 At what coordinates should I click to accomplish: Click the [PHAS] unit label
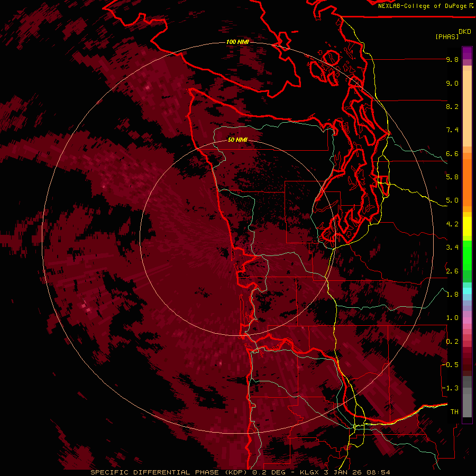tap(447, 36)
